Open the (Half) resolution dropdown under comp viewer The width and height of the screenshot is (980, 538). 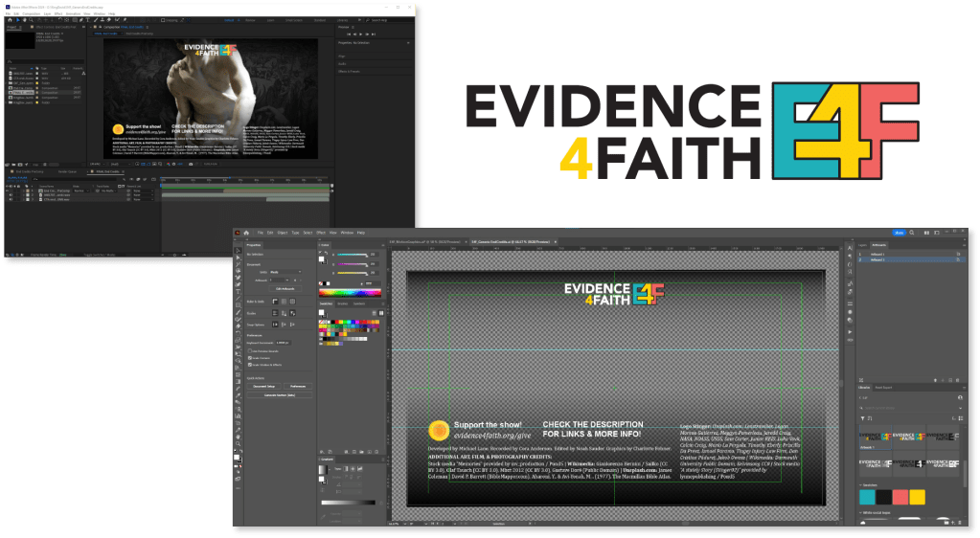click(x=121, y=165)
